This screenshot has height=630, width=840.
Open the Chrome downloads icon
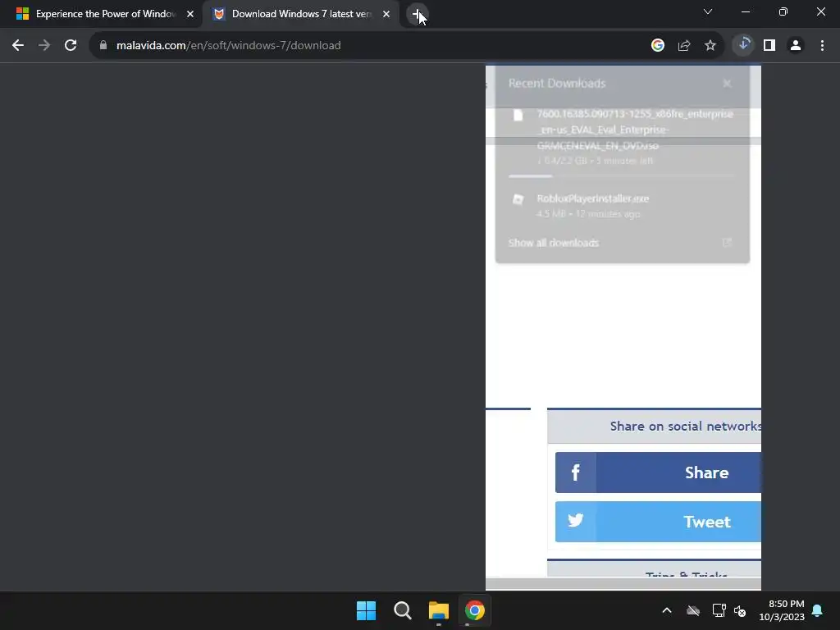click(743, 45)
